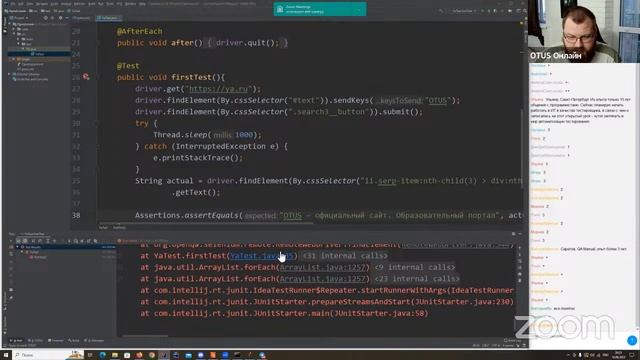Select YaTest file in Project tree
The width and height of the screenshot is (640, 360).
click(x=38, y=54)
